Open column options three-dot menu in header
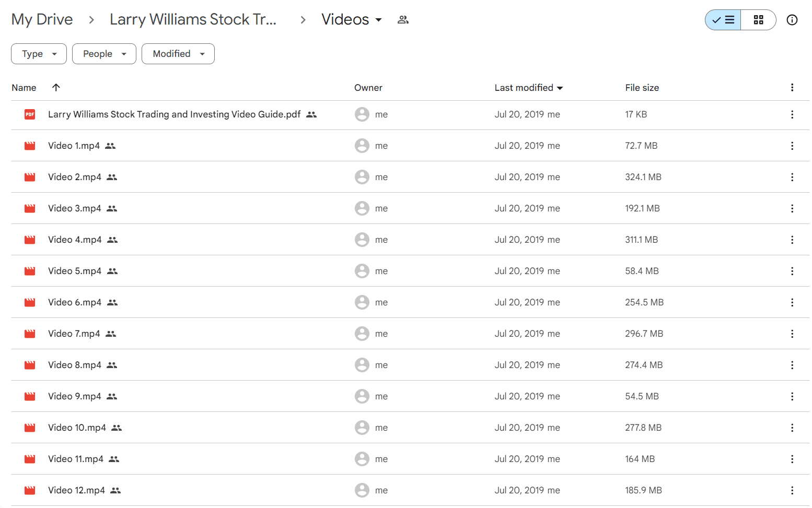 [x=792, y=88]
